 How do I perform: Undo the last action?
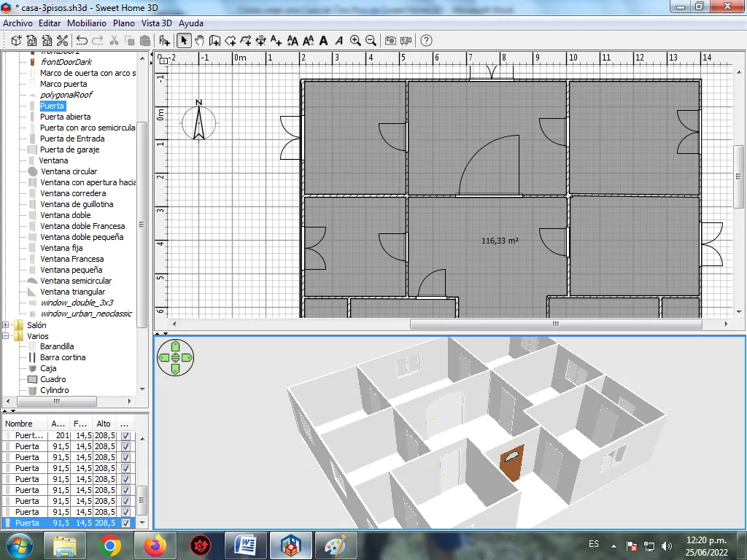(82, 41)
